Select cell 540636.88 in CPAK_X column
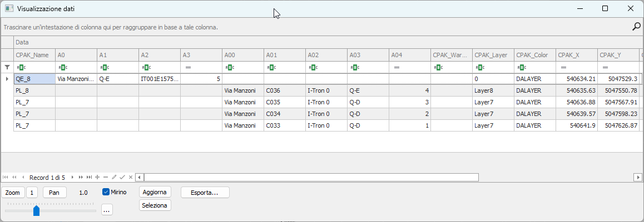The width and height of the screenshot is (644, 222). [x=577, y=102]
